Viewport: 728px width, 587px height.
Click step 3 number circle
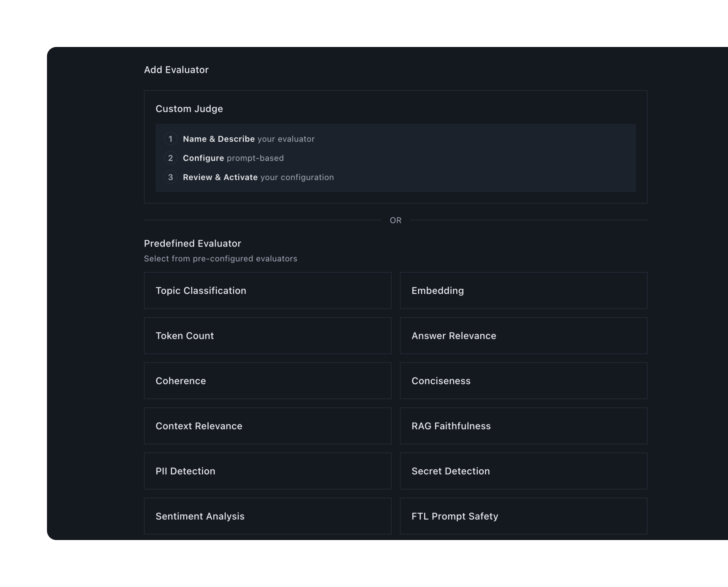(x=170, y=177)
